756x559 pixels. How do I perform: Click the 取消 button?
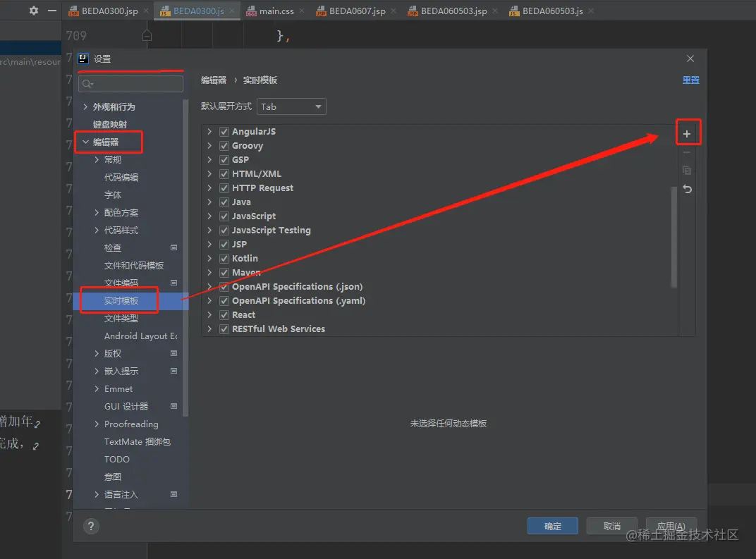click(x=612, y=527)
